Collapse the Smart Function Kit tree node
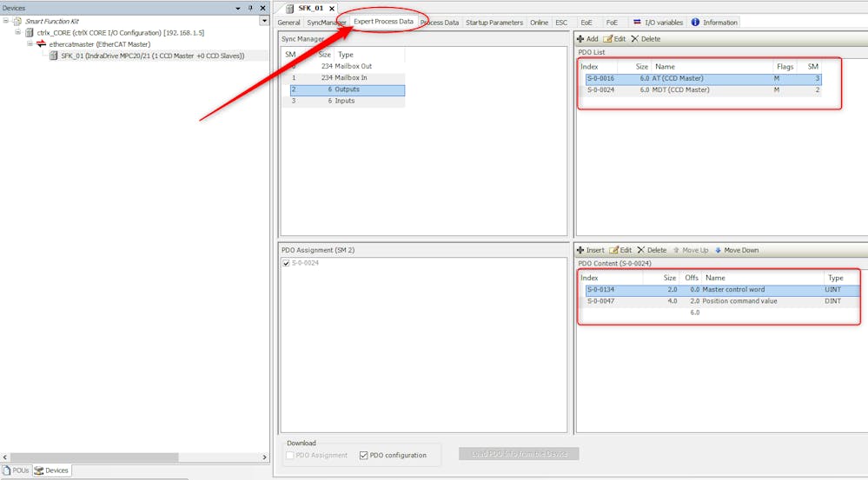This screenshot has height=480, width=868. pyautogui.click(x=6, y=21)
